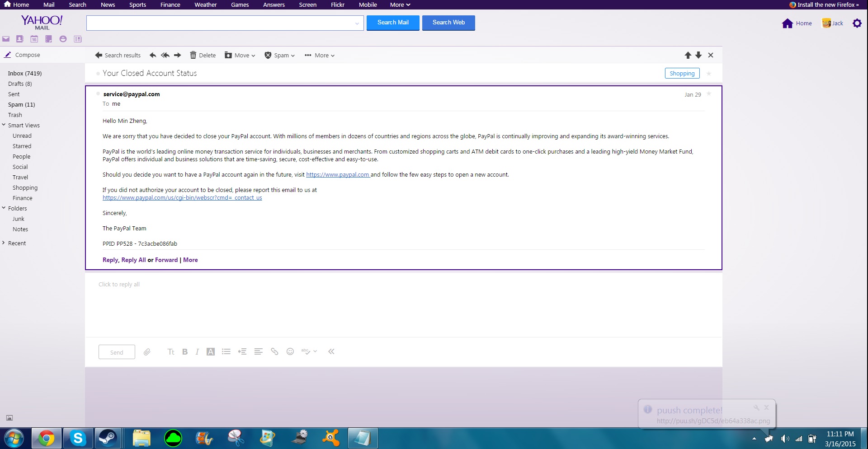Click the paperclip attach file icon
The width and height of the screenshot is (868, 449).
pyautogui.click(x=147, y=352)
